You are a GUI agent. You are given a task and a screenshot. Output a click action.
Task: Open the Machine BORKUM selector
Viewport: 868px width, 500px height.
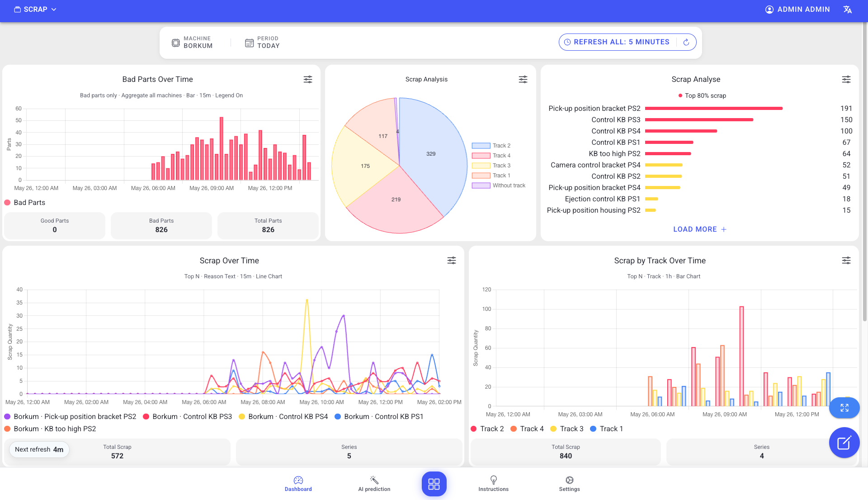[x=192, y=43]
